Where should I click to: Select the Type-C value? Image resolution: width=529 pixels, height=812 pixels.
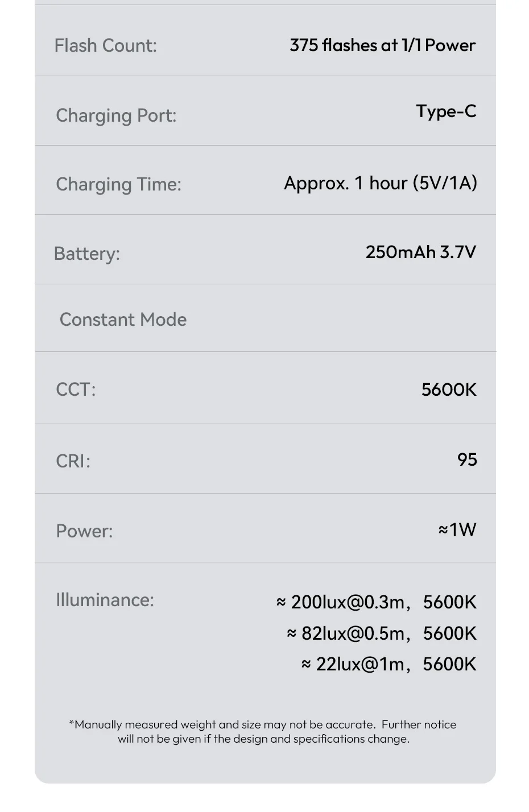pyautogui.click(x=446, y=111)
